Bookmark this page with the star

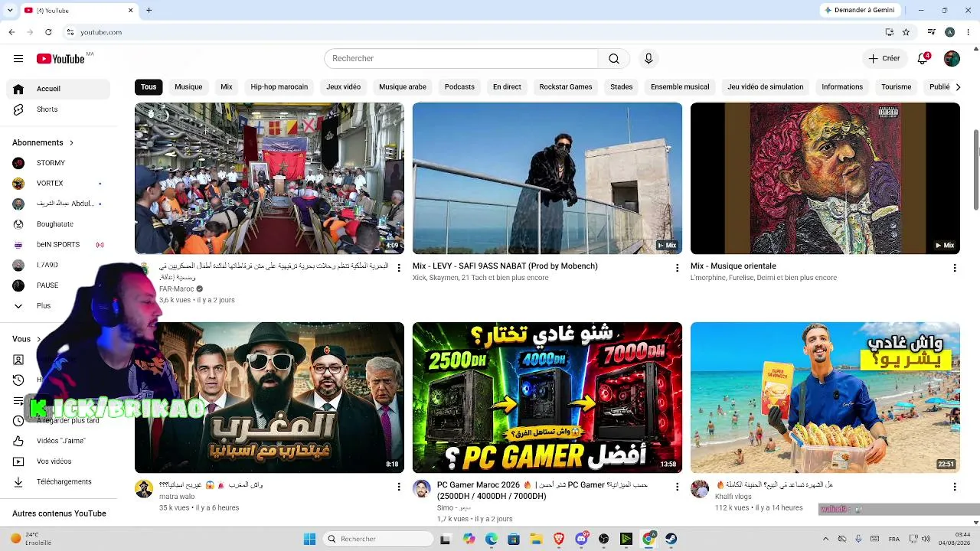(906, 32)
